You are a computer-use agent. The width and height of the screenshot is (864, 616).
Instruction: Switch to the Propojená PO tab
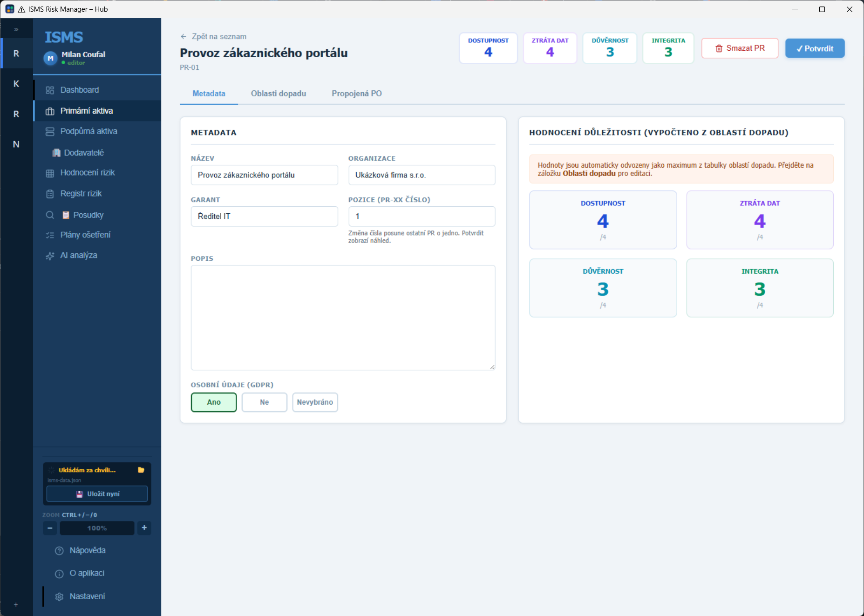click(357, 94)
